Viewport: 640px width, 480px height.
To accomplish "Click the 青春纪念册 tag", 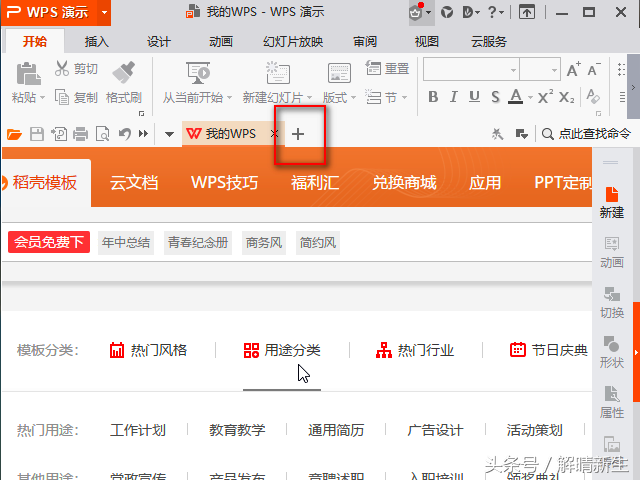I will coord(198,242).
